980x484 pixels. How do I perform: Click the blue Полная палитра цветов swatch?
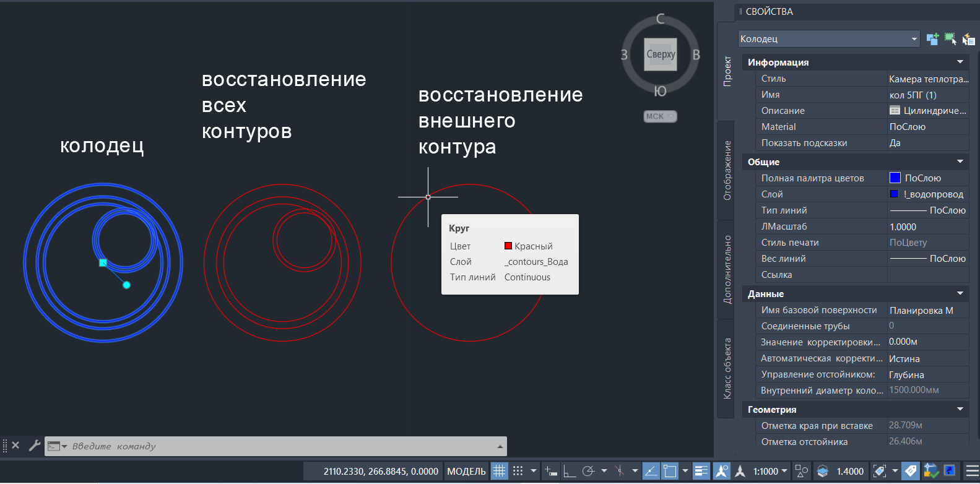[x=895, y=178]
